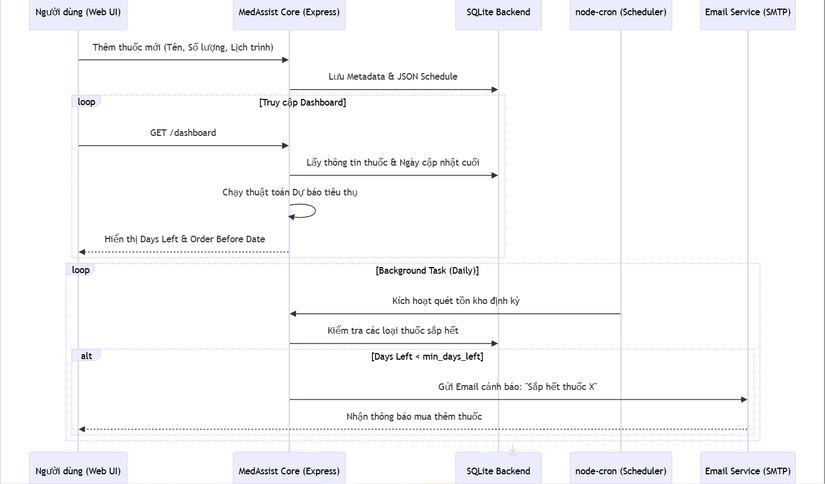Viewport: 825px width, 484px height.
Task: Select the "[Background Task (Daily)]" loop title
Action: click(x=427, y=271)
